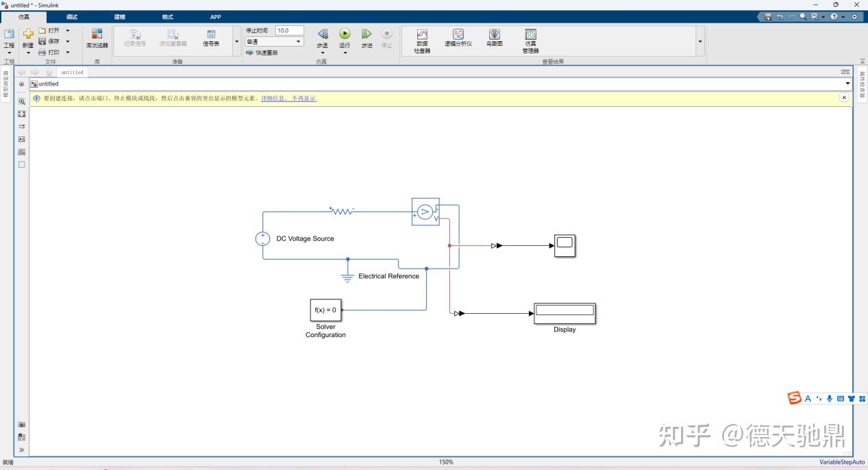The image size is (868, 470).
Task: Open the 信号表 signal table
Action: coord(211,38)
